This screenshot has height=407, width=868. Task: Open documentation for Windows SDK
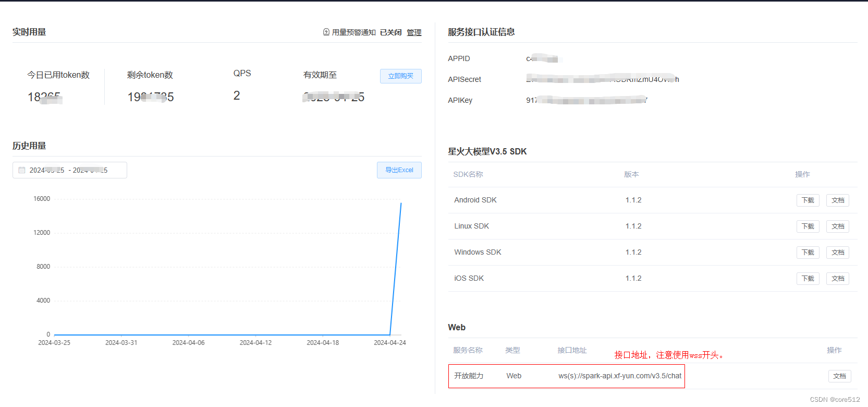(x=838, y=253)
